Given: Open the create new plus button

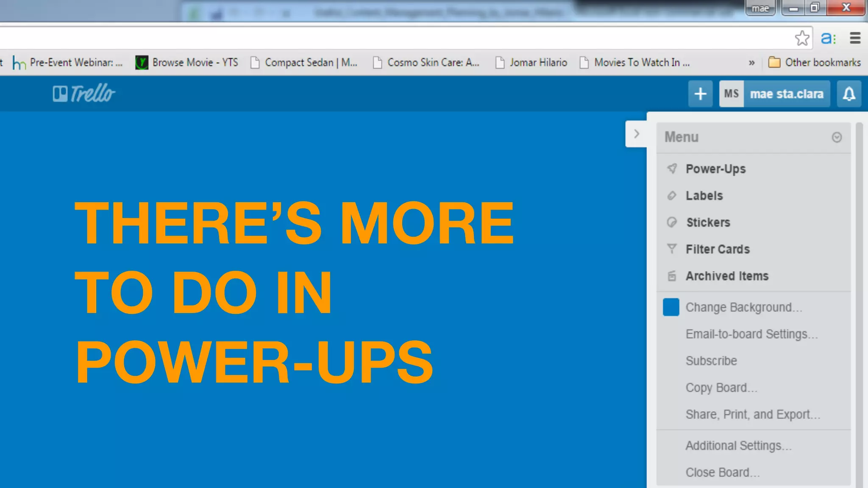Looking at the screenshot, I should (700, 94).
